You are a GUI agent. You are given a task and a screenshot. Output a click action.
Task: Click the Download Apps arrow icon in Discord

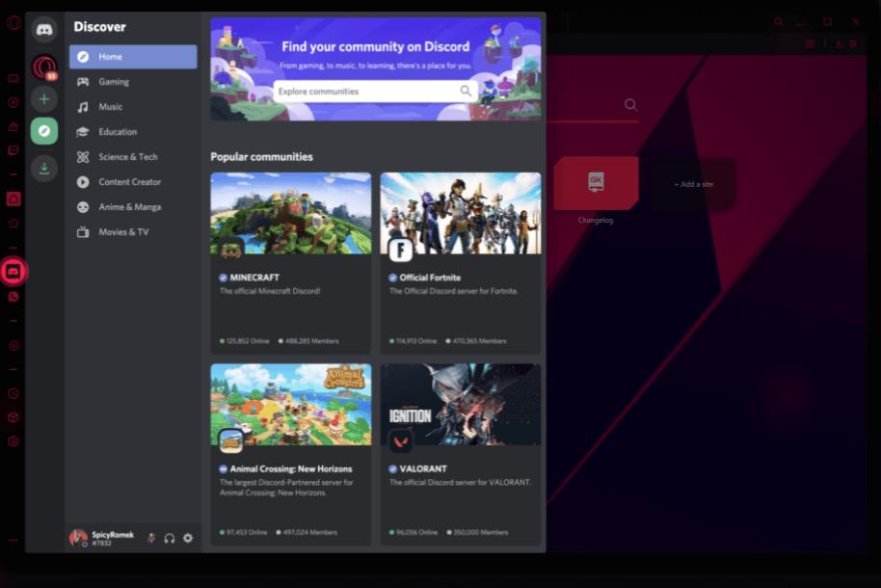pos(44,168)
